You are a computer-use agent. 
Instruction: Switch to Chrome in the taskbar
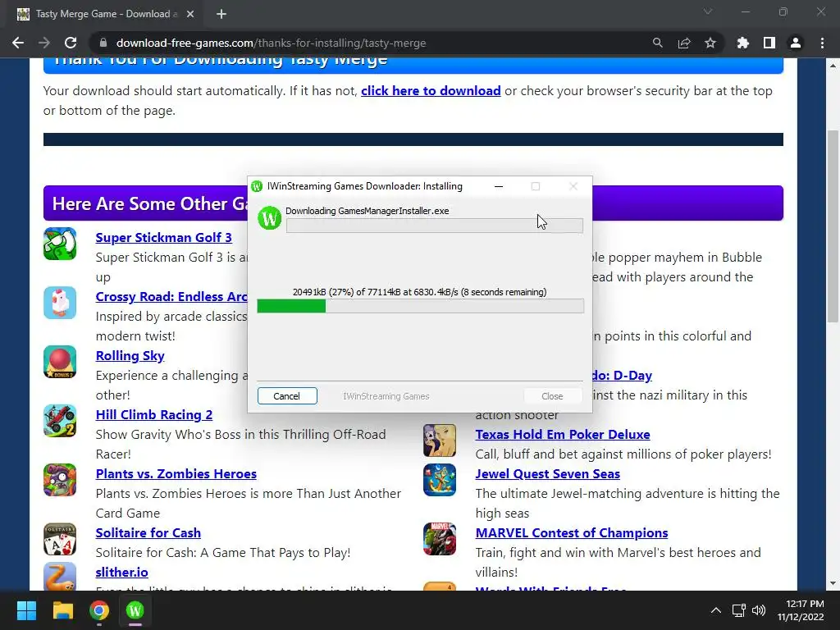[99, 610]
